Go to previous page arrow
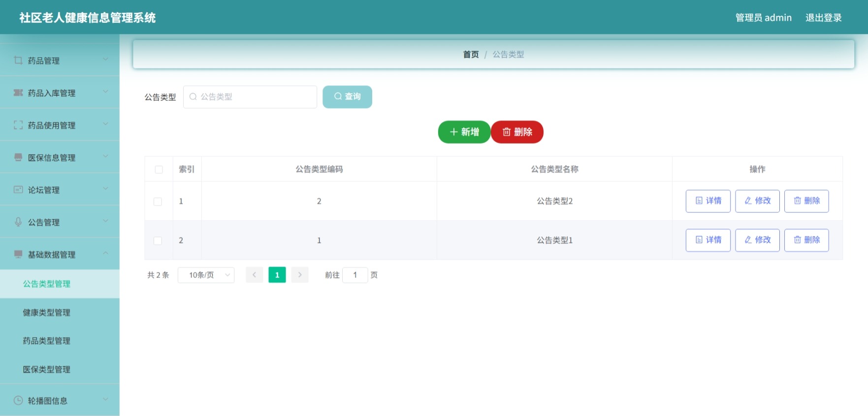 point(254,275)
